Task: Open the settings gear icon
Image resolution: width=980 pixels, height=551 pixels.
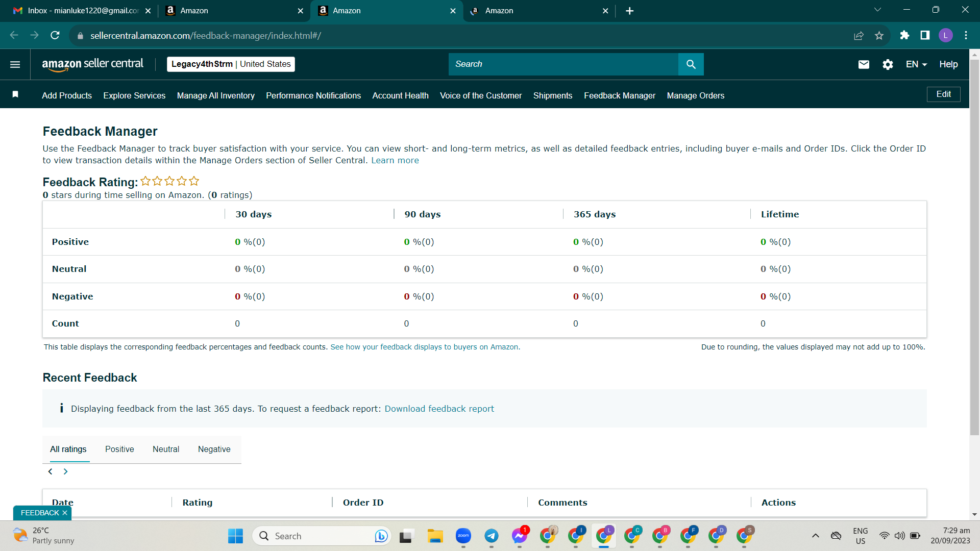Action: click(888, 64)
